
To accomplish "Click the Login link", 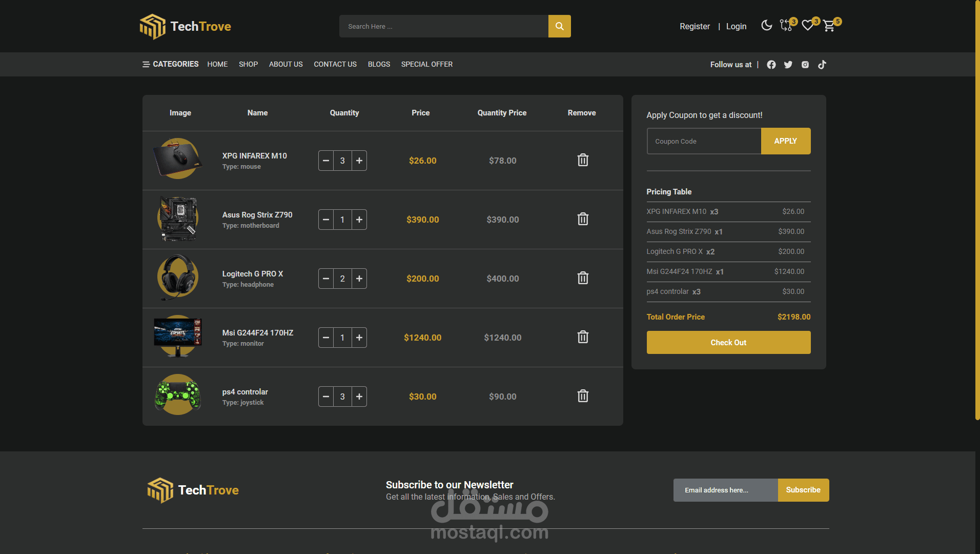I will (736, 26).
